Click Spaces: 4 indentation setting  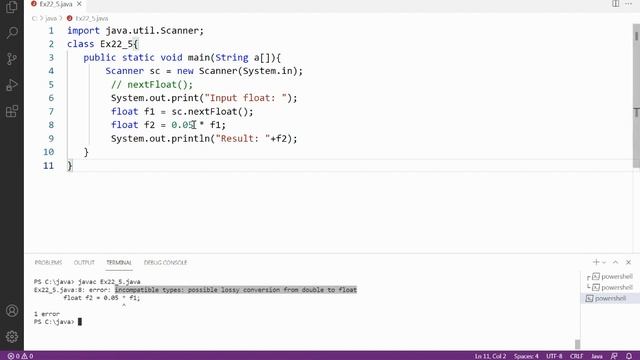click(526, 356)
